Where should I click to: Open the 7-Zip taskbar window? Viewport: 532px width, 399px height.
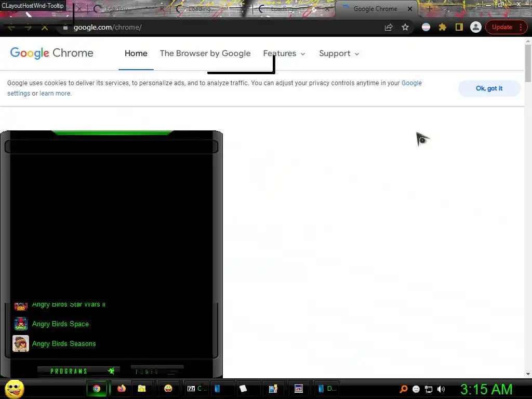pos(196,389)
